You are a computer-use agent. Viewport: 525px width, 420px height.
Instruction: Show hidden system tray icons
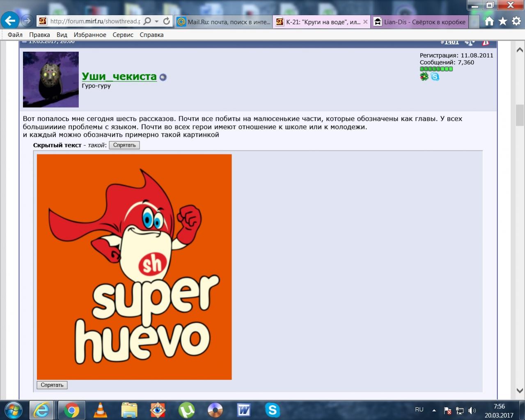(434, 410)
